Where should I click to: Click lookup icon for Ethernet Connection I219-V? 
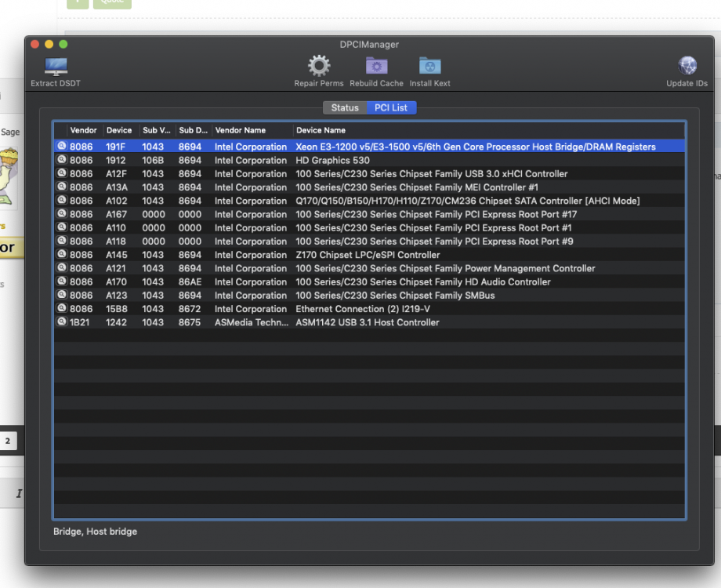[62, 308]
